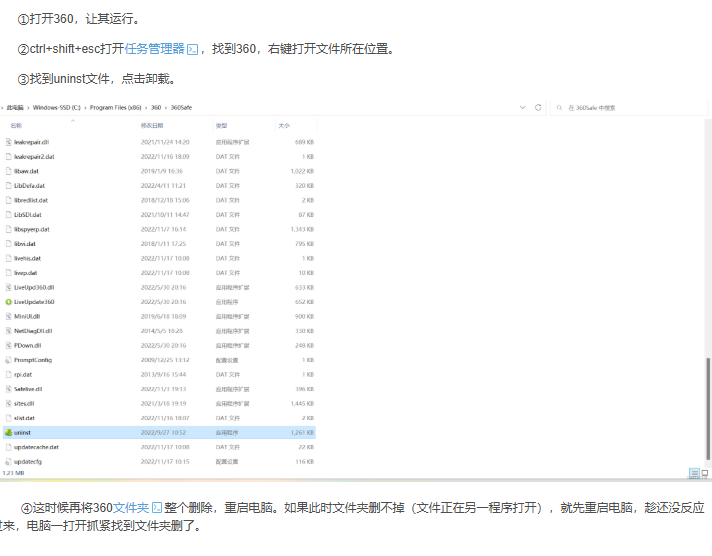This screenshot has width=712, height=556.
Task: Click the chevron between 360 and 360Safe
Action: (x=166, y=108)
